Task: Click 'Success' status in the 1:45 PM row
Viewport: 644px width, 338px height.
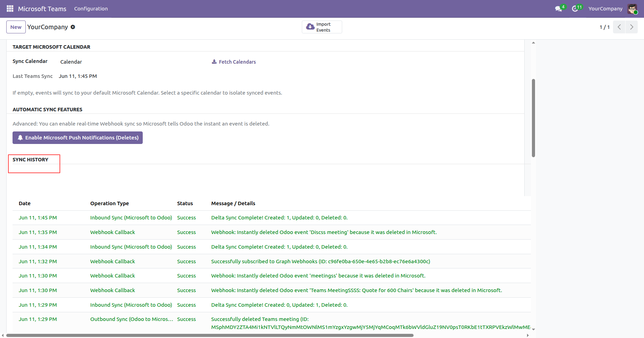Action: tap(187, 218)
